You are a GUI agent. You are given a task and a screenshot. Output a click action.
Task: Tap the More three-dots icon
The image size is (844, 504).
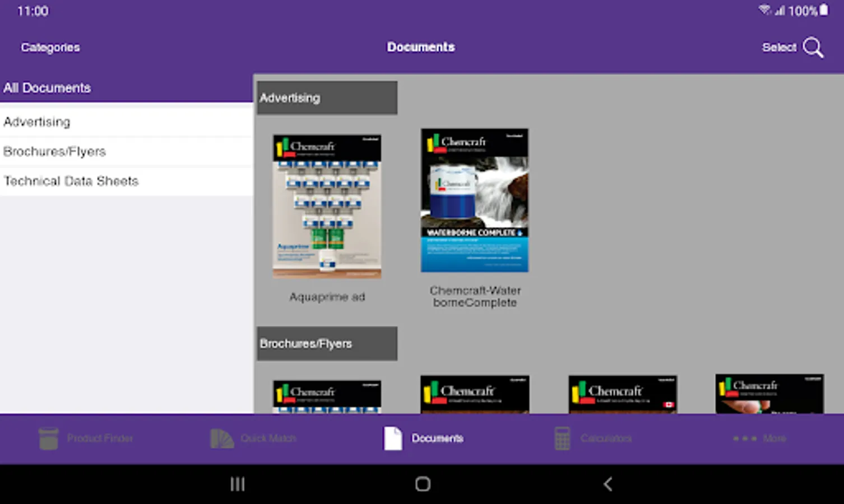(x=745, y=438)
